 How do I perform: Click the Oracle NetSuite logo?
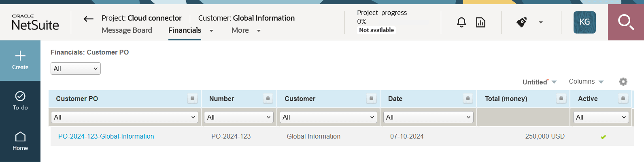click(x=35, y=22)
